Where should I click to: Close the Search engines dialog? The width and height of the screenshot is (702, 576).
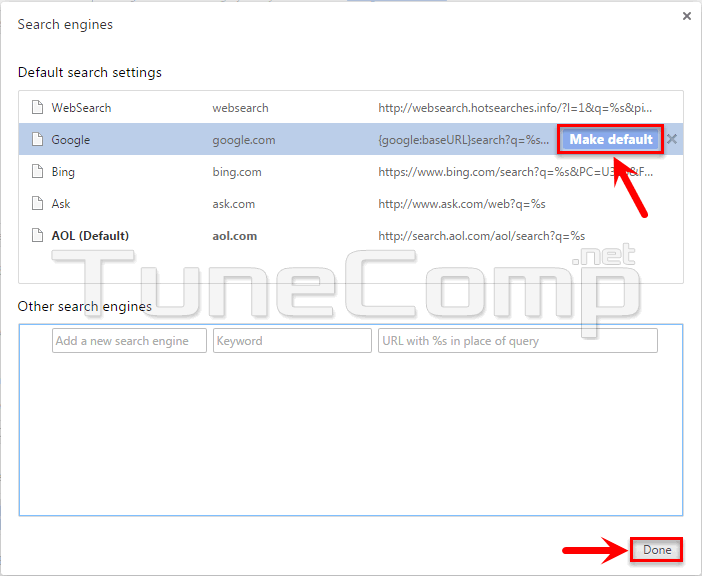click(687, 16)
